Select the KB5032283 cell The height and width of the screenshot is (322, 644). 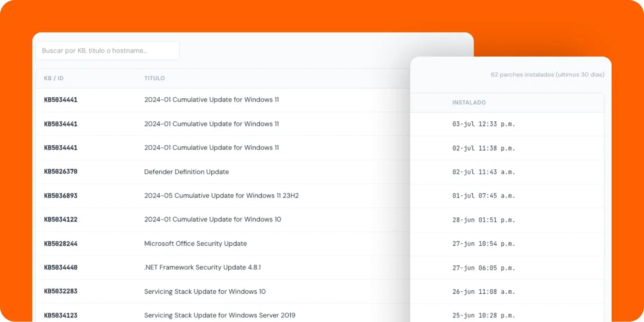[61, 291]
